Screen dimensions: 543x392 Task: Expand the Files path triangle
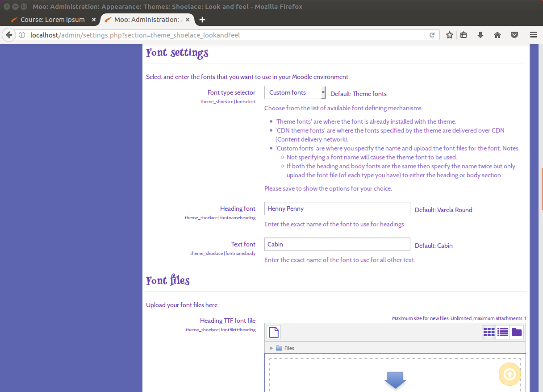click(271, 348)
